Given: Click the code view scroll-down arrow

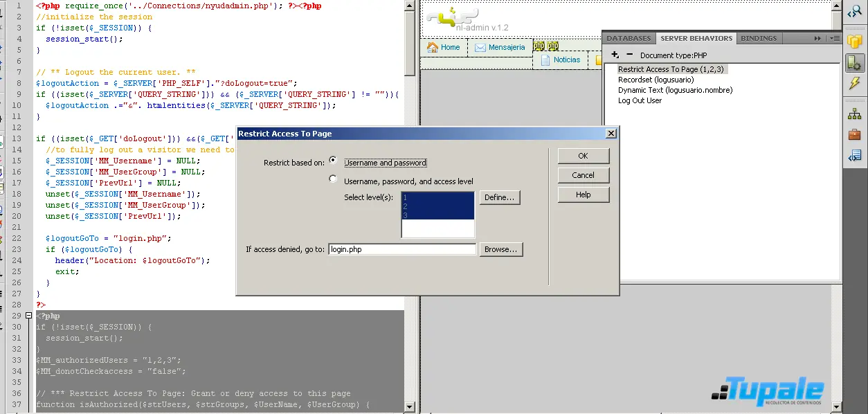Looking at the screenshot, I should tap(409, 408).
